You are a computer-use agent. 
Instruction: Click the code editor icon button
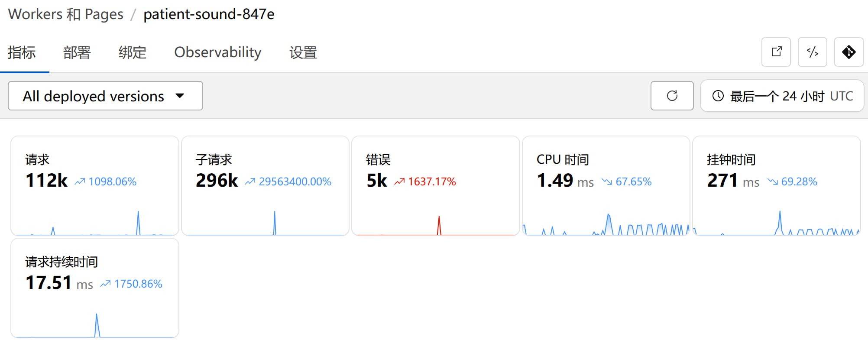[812, 52]
